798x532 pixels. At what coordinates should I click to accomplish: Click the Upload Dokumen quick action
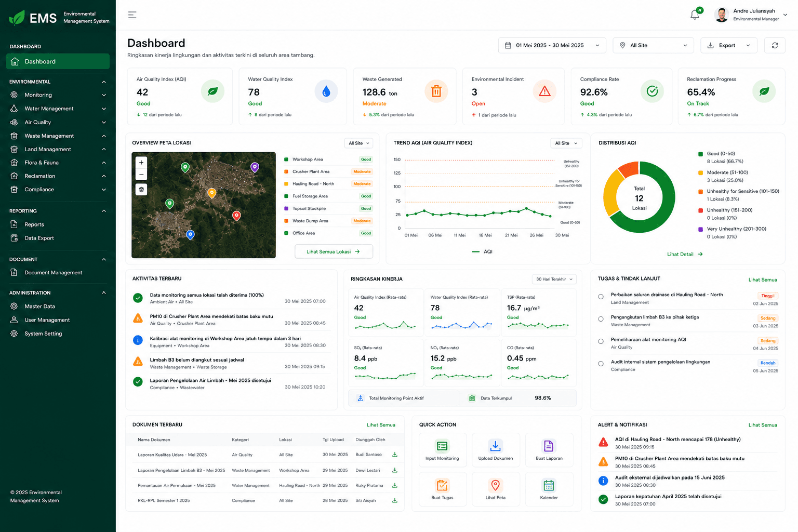pos(496,450)
